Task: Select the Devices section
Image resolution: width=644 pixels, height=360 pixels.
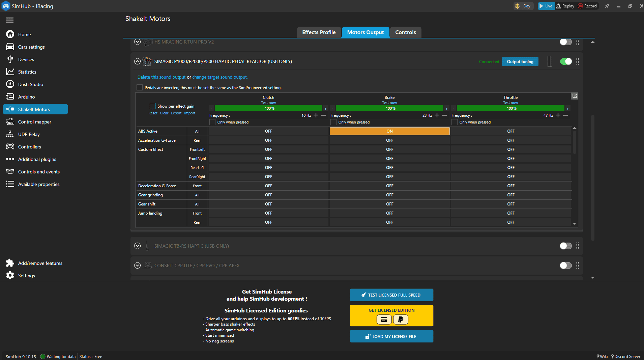Action: click(26, 59)
